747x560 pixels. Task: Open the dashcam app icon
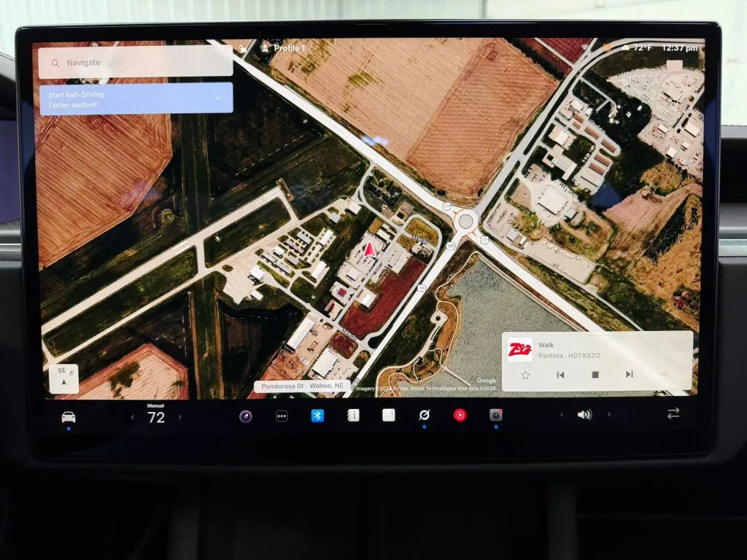pos(496,415)
